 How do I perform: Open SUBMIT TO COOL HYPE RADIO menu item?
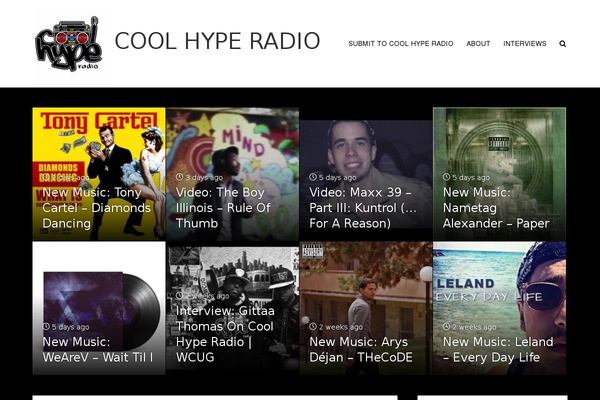point(401,44)
